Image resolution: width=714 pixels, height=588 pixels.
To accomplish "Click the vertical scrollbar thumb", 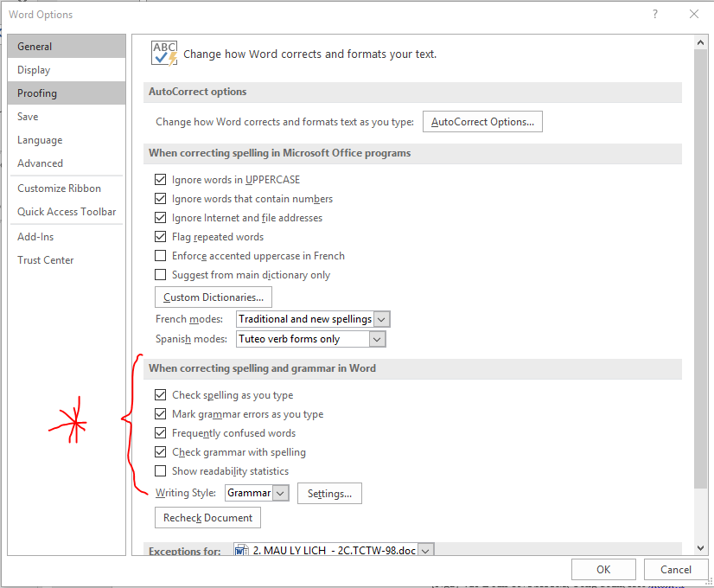I will (x=700, y=268).
